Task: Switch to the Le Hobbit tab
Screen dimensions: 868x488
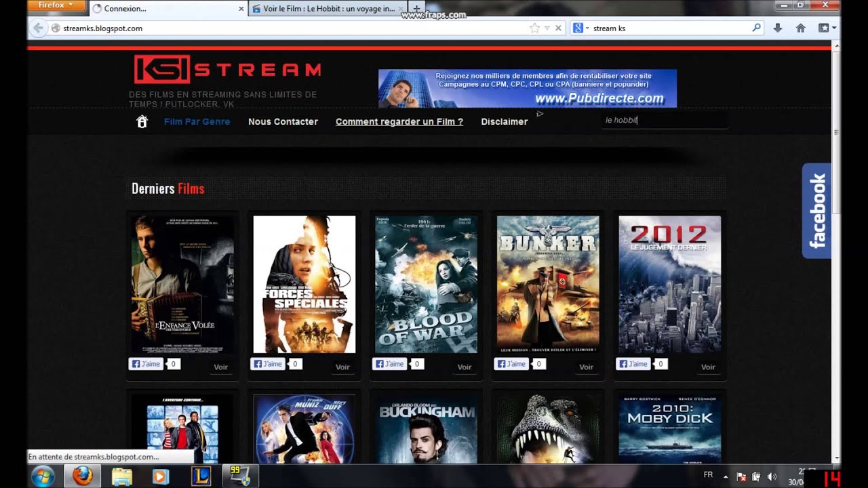Action: (329, 9)
